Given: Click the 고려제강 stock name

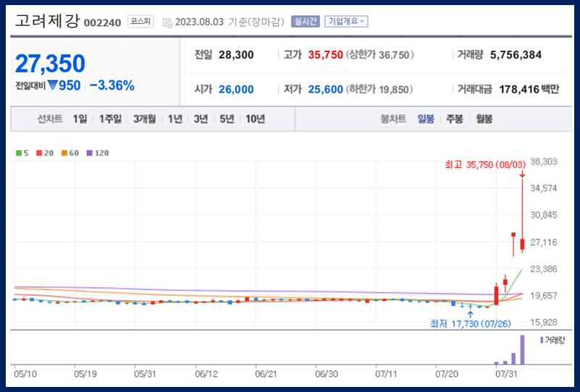Looking at the screenshot, I should tap(47, 21).
